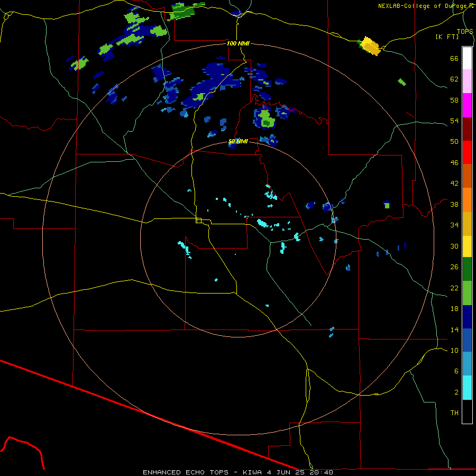Click the dark orange legend swatch near 42

[467, 176]
